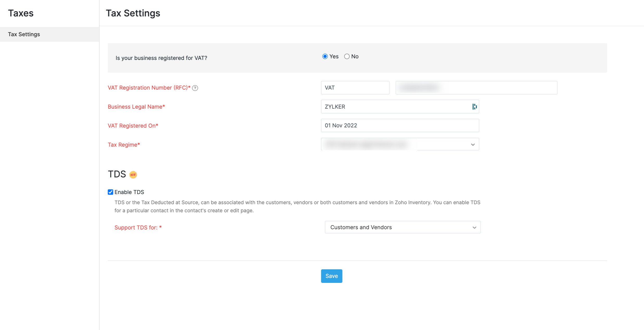Select Yes for VAT registration
Viewport: 644px width, 330px height.
click(325, 57)
